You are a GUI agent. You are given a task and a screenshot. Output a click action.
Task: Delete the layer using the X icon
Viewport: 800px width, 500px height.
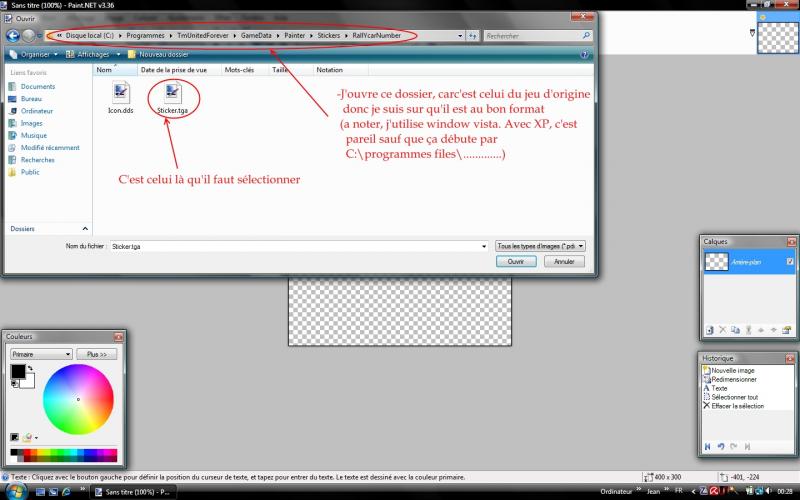pos(722,330)
